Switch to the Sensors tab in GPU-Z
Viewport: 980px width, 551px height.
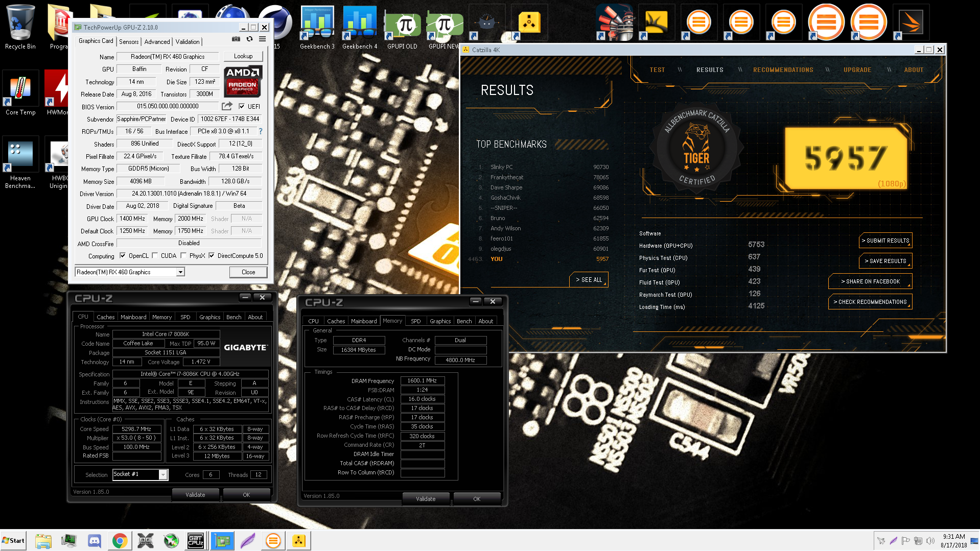(129, 42)
